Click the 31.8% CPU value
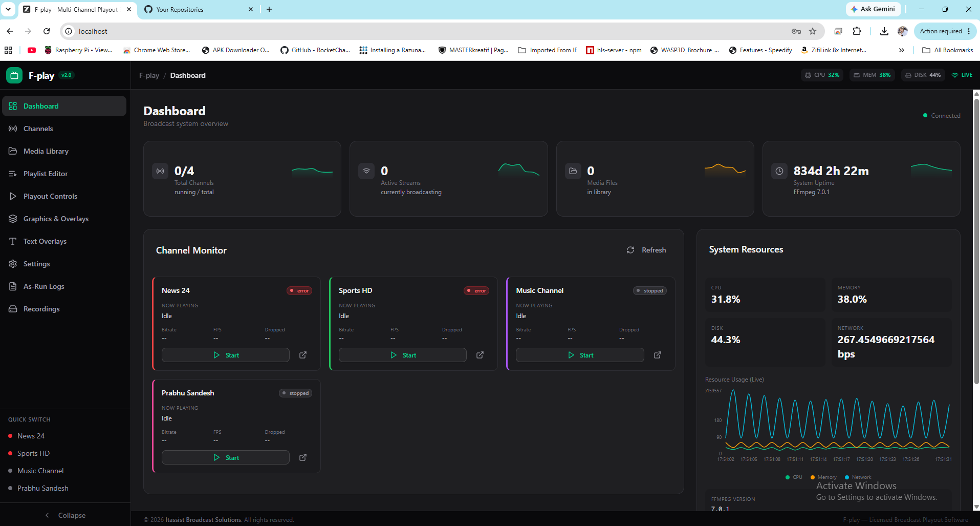 tap(726, 299)
